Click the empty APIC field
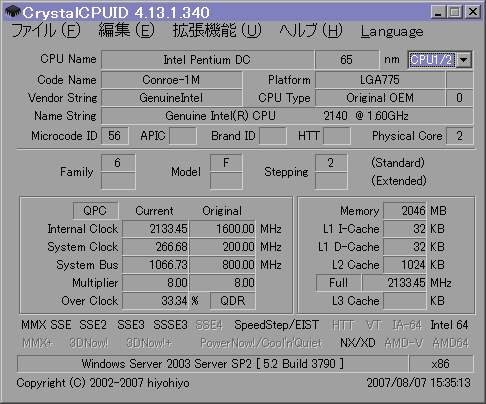 [x=183, y=136]
